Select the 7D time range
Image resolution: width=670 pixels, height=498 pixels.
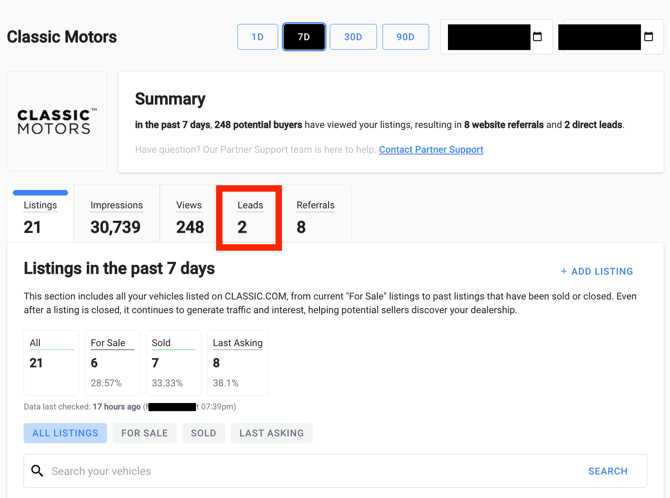coord(304,37)
